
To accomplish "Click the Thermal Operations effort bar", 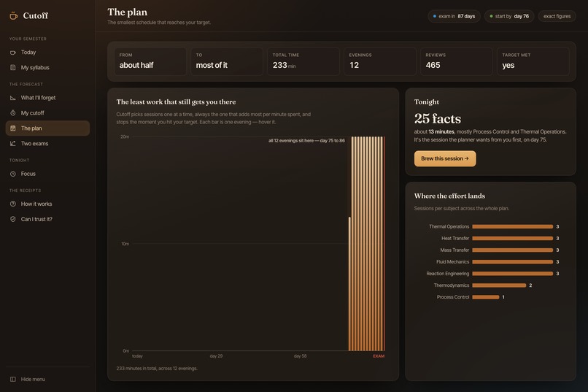I will coord(512,226).
